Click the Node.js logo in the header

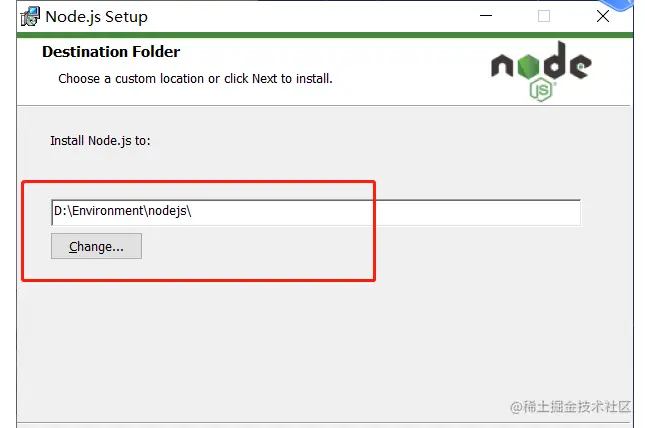(541, 72)
